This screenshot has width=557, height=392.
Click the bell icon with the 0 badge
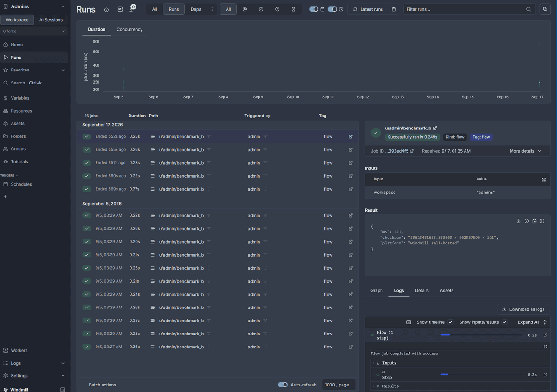pyautogui.click(x=131, y=9)
